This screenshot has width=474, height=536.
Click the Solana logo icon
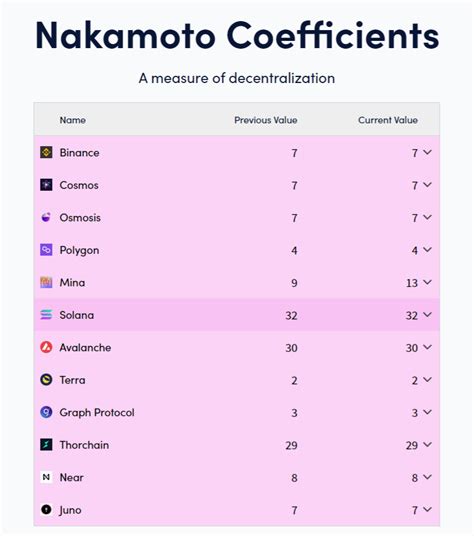point(46,315)
